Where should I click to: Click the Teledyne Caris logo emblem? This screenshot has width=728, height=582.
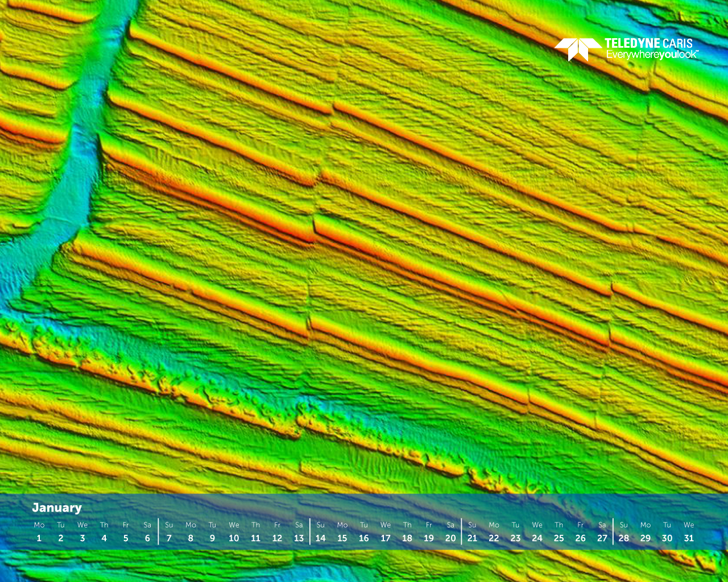point(578,49)
